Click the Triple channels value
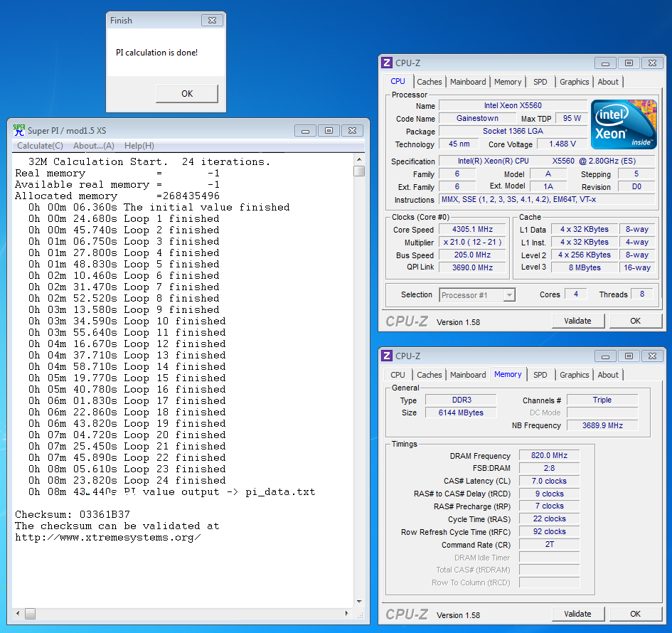Screen dimensions: 672x633 tap(602, 400)
